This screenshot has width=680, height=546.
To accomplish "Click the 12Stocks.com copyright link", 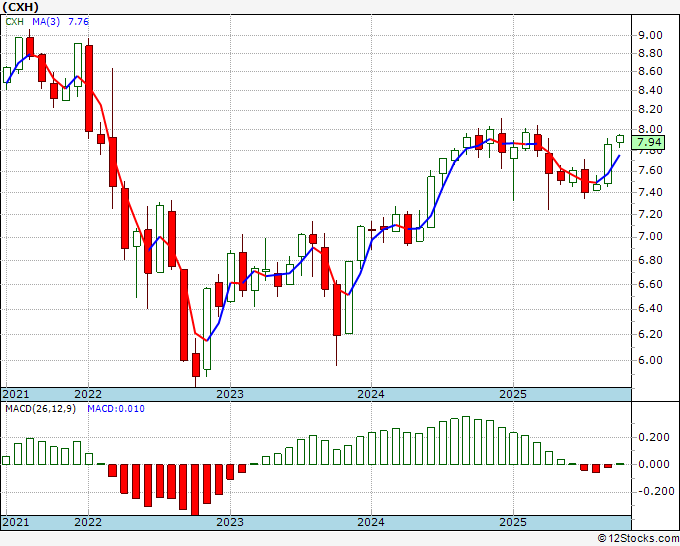I will 638,539.
